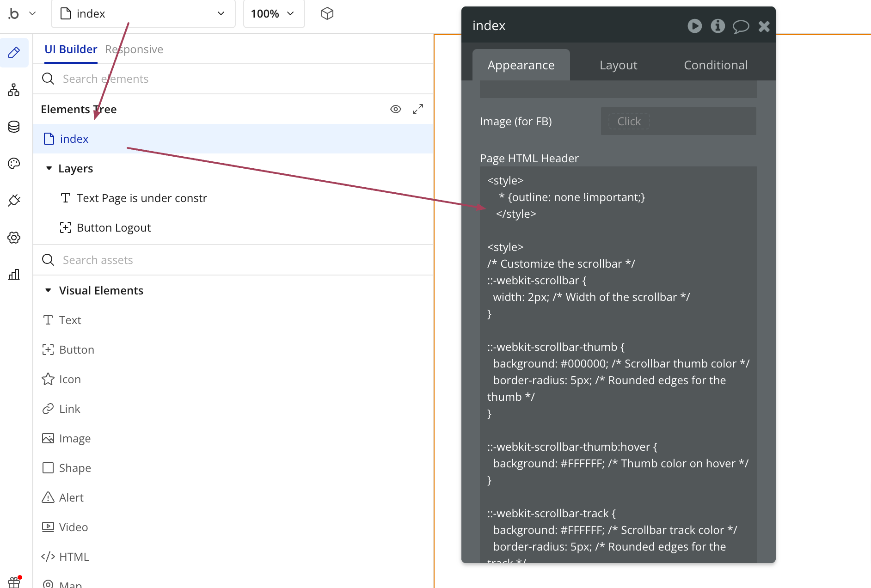
Task: Pick the Video visual element
Action: click(65, 527)
